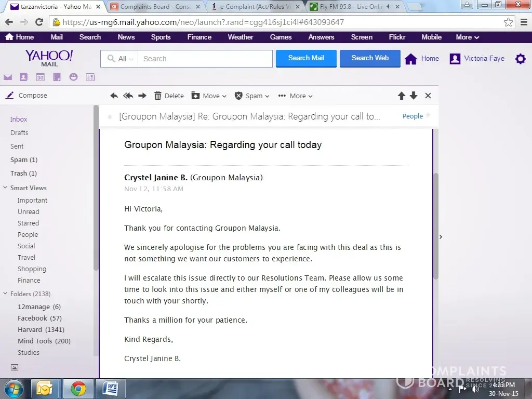Toggle the read/unread dot beside the subject
Screen dimensions: 532x399
[x=110, y=117]
